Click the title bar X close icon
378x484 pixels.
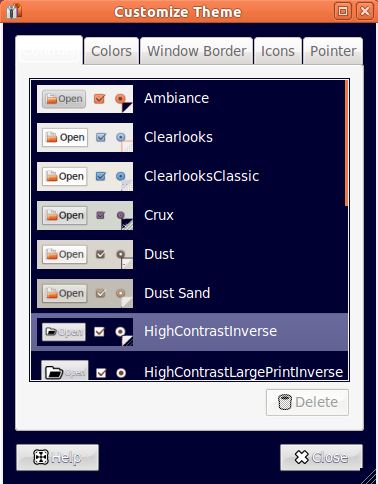[x=365, y=11]
